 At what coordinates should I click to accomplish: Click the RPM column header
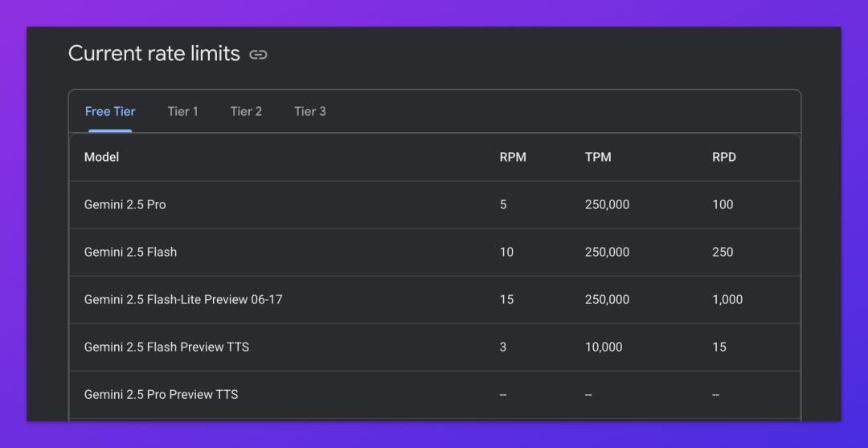(x=513, y=158)
